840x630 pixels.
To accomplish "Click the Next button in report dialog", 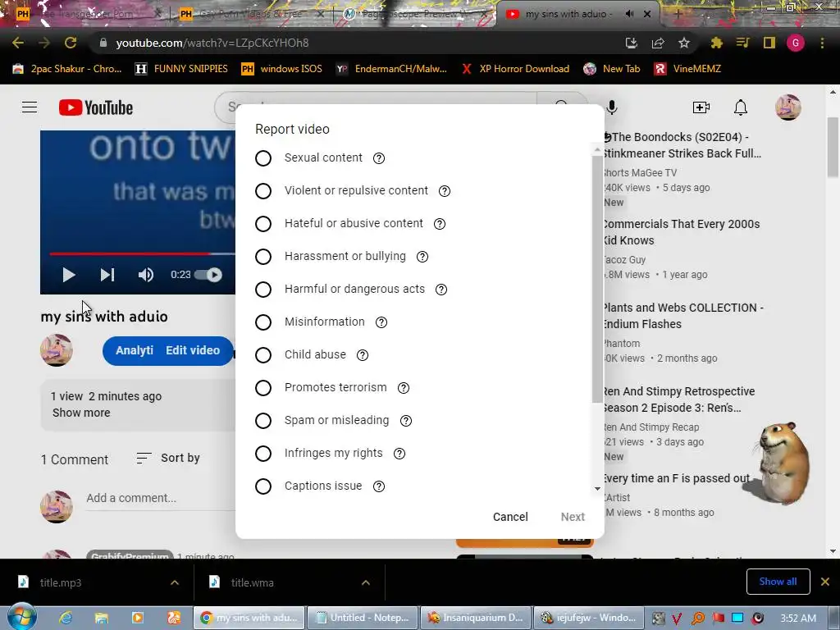I will pyautogui.click(x=572, y=517).
